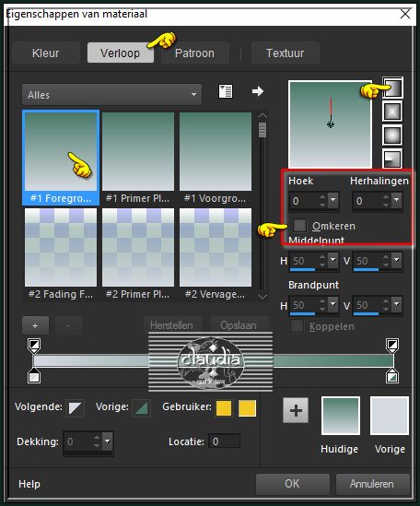Image resolution: width=420 pixels, height=506 pixels.
Task: Select the #2 Fading Foreground gradient thumbnail
Action: [61, 253]
